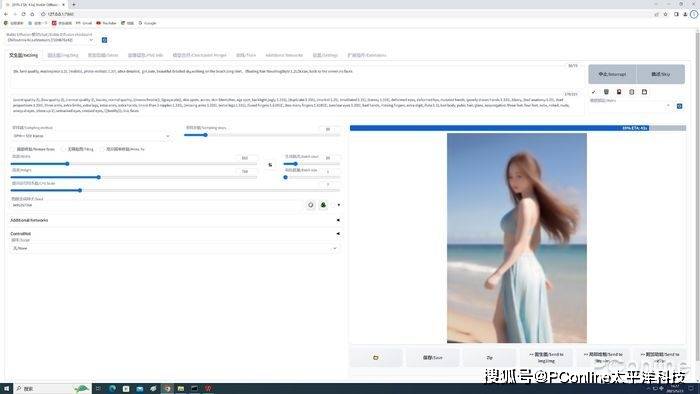Adjust the Height slider

[x=133, y=177]
